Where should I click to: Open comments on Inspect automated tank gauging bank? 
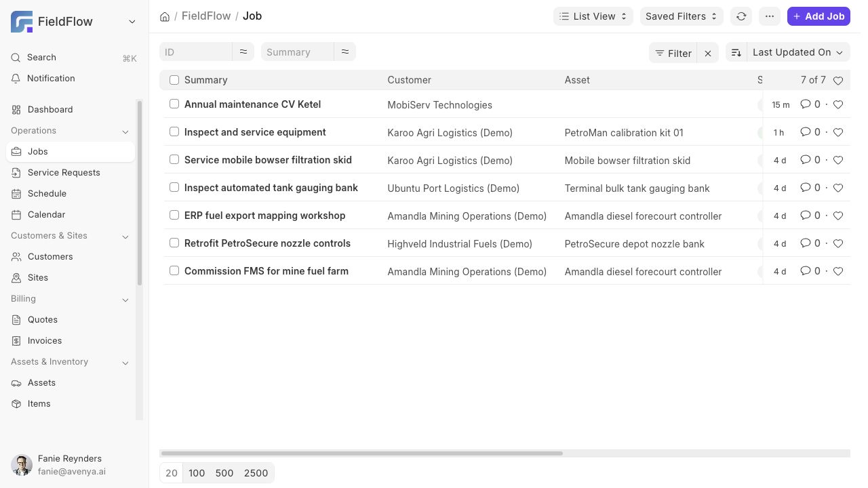pyautogui.click(x=810, y=188)
